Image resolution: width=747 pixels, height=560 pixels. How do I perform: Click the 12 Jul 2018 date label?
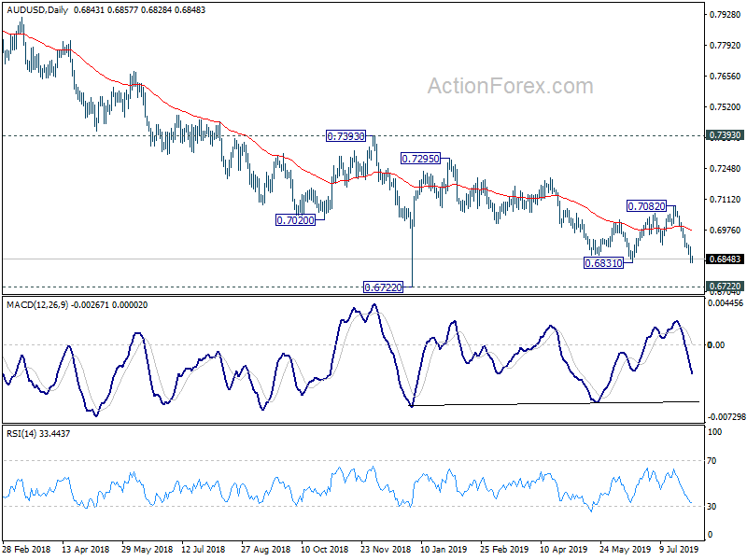tap(204, 549)
